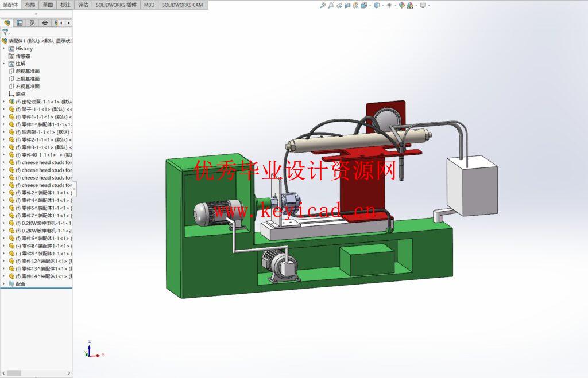This screenshot has height=378, width=588.
Task: Click the Apply Scene icon
Action: click(x=411, y=5)
